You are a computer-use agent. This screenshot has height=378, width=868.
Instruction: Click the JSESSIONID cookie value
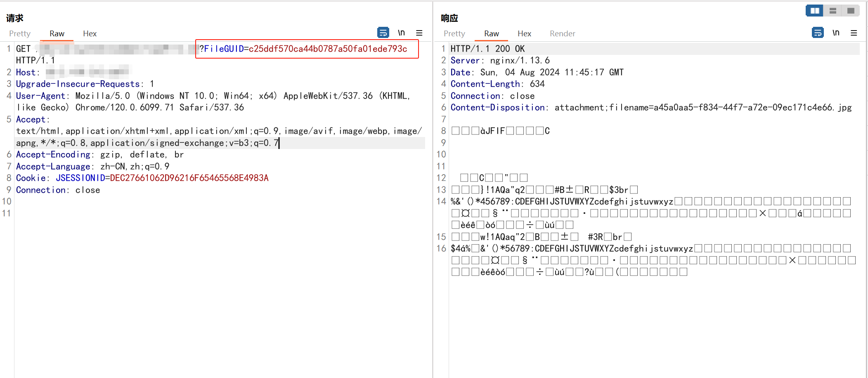189,178
